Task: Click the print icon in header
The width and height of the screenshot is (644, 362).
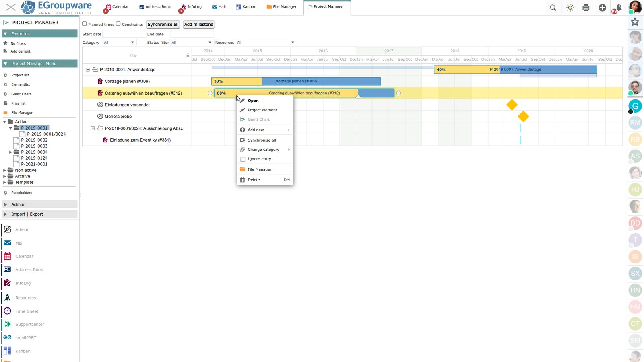Action: 586,8
